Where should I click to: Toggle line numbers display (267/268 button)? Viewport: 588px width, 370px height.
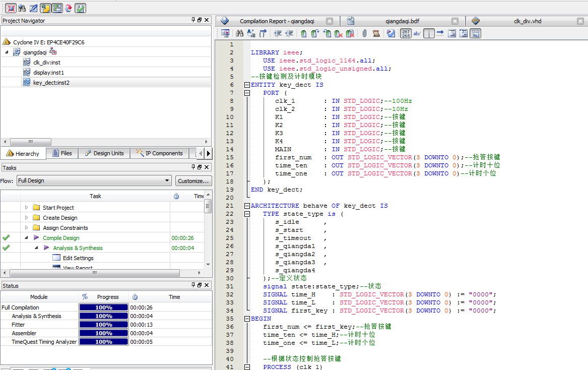(x=406, y=34)
